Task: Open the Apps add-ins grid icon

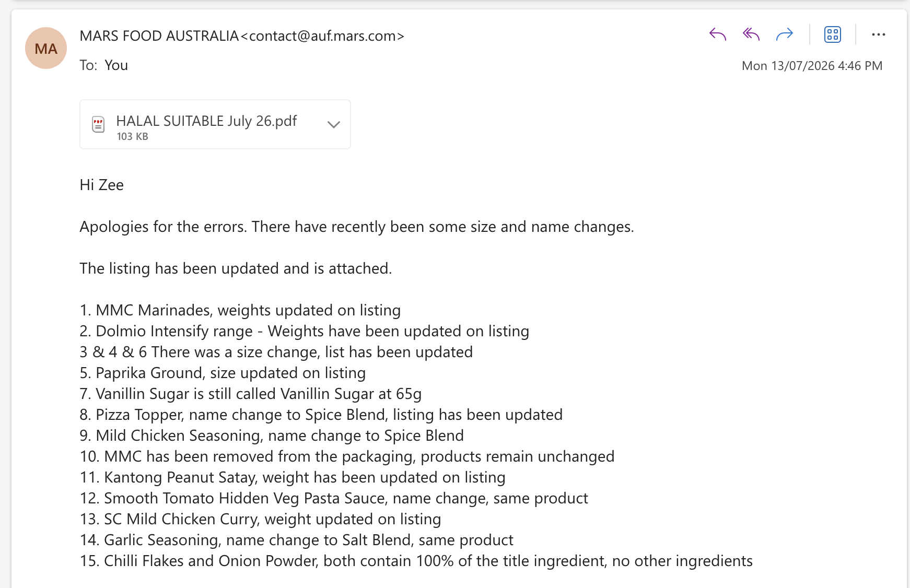Action: click(x=833, y=34)
